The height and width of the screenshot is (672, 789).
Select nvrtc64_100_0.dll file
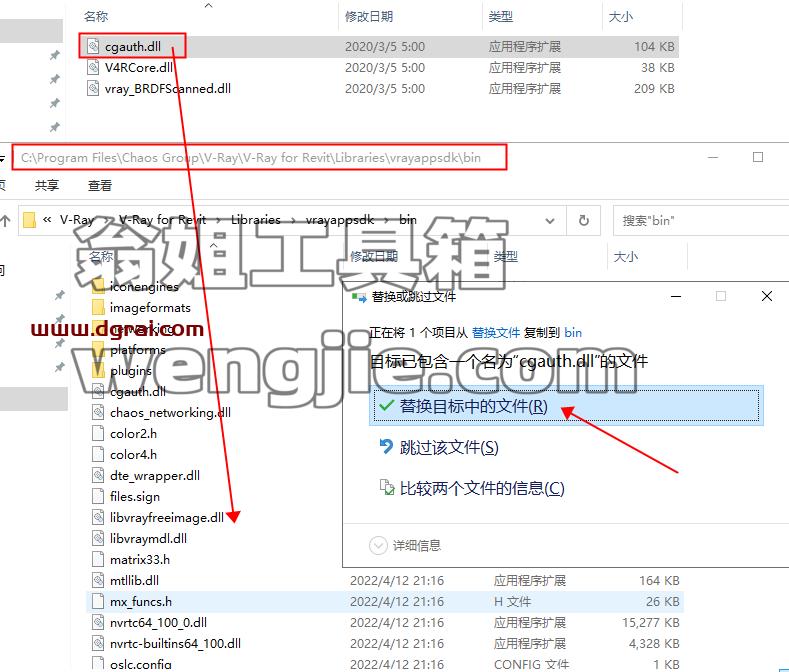click(x=159, y=623)
